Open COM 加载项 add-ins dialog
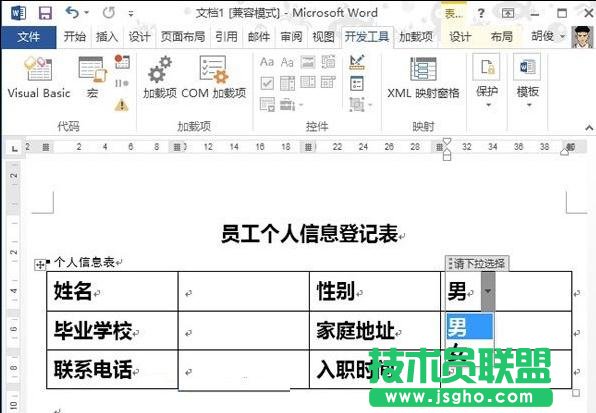The width and height of the screenshot is (596, 413). [214, 78]
